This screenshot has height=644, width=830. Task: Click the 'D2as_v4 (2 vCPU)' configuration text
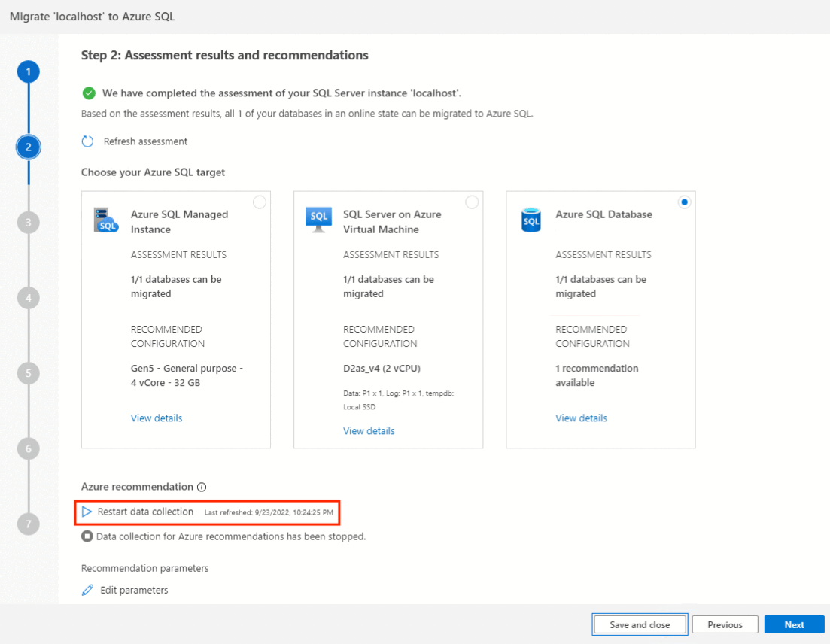coord(382,369)
